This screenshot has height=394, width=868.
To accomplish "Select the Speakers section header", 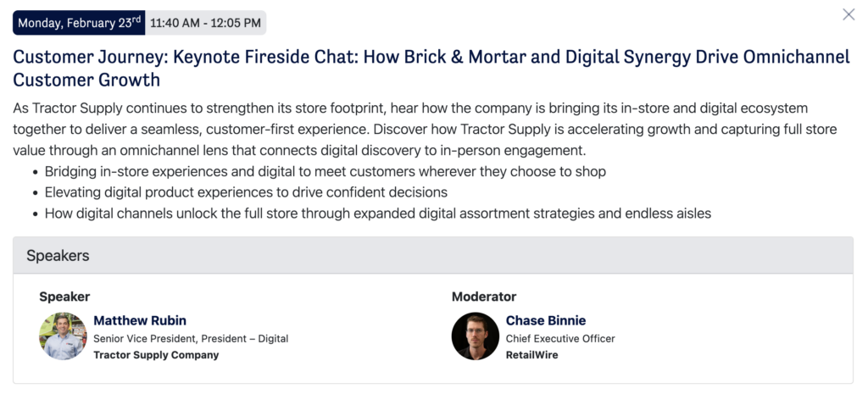I will (58, 255).
